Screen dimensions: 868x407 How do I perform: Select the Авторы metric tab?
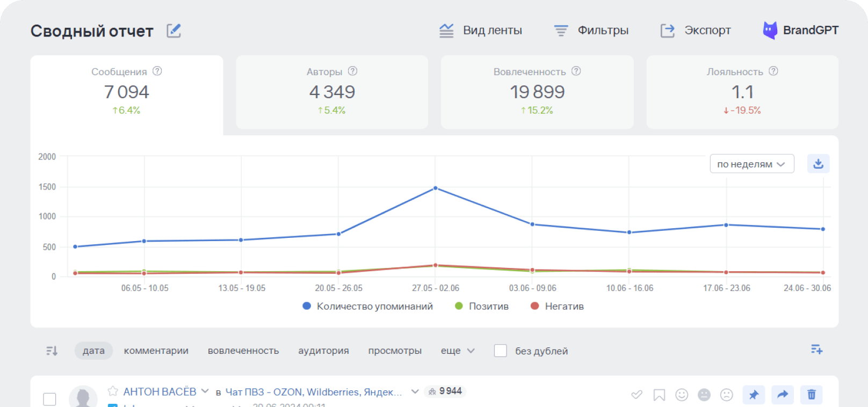332,92
